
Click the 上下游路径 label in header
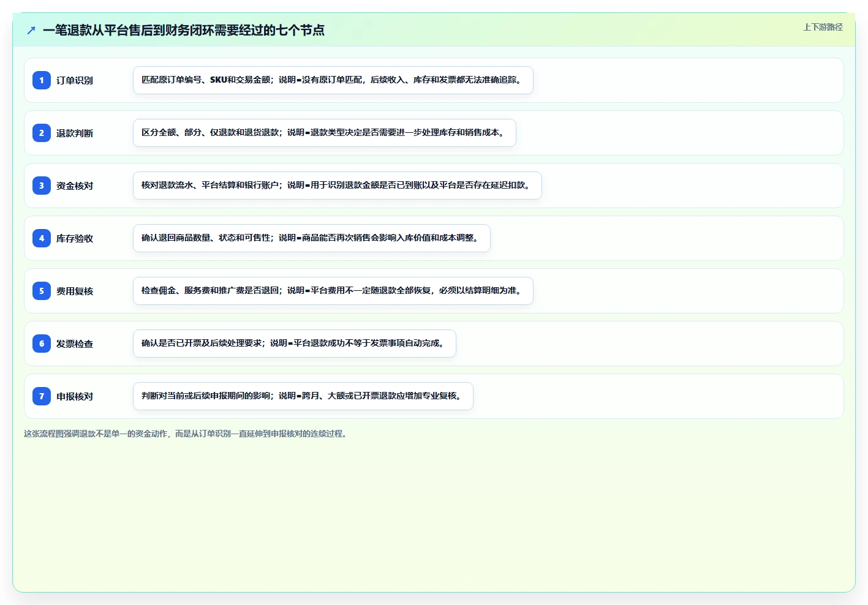coord(823,27)
